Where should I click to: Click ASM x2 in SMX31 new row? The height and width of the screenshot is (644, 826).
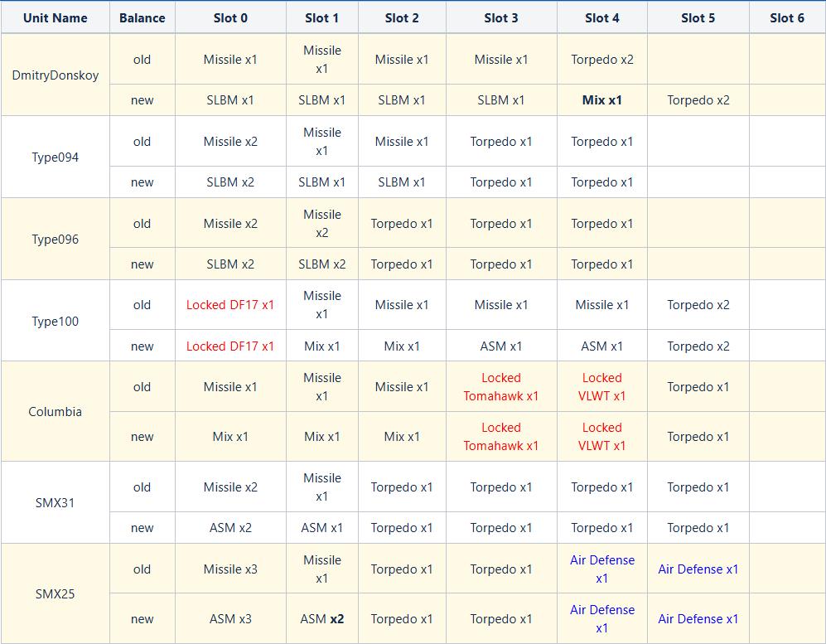[x=230, y=527]
